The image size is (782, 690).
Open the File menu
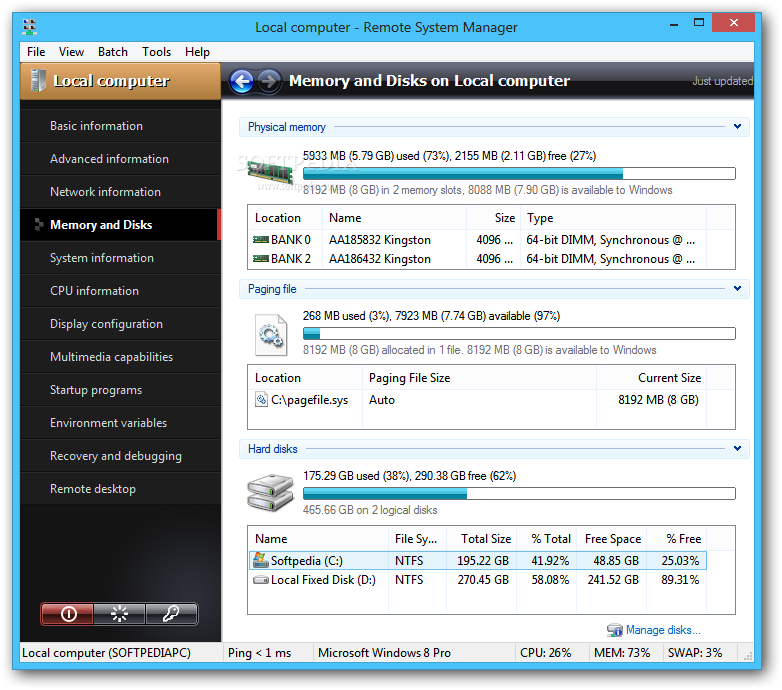point(36,52)
